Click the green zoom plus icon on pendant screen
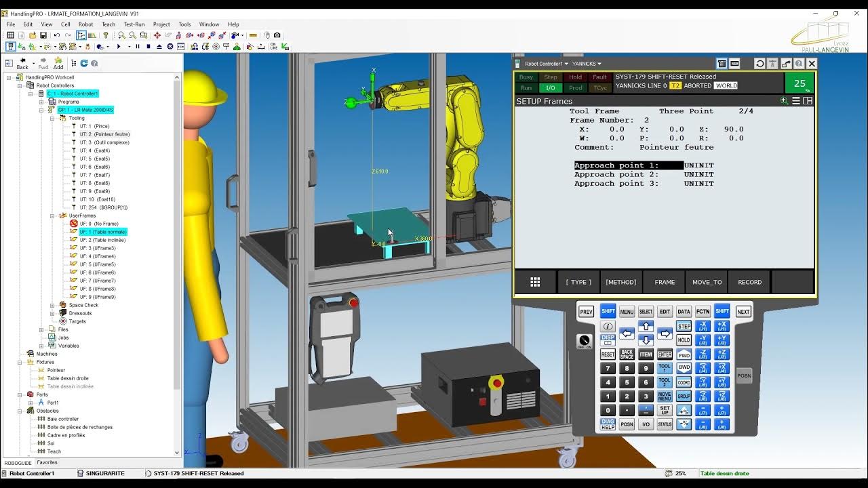This screenshot has width=868, height=488. pyautogui.click(x=784, y=100)
